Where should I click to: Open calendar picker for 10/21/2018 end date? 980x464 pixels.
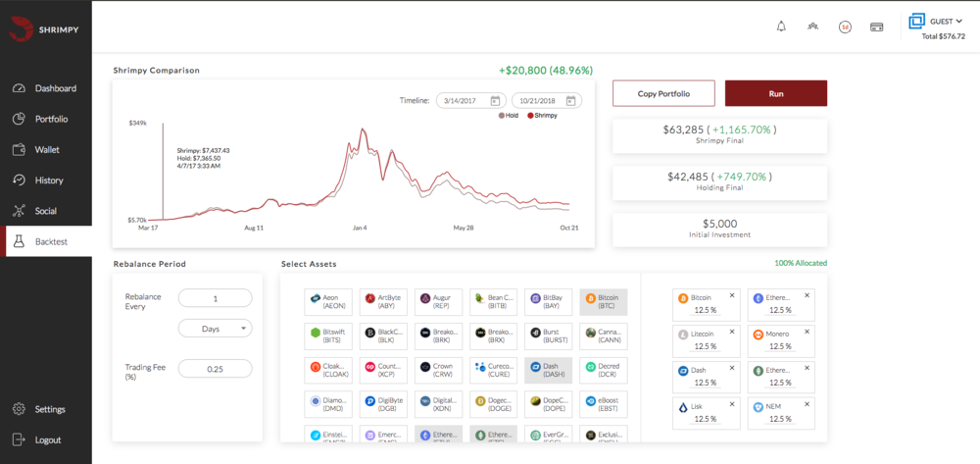(x=570, y=101)
